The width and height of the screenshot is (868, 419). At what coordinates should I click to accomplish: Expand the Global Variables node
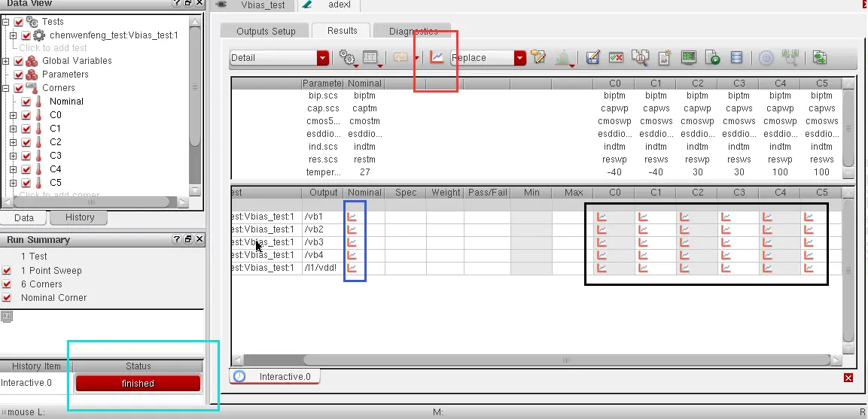point(5,61)
